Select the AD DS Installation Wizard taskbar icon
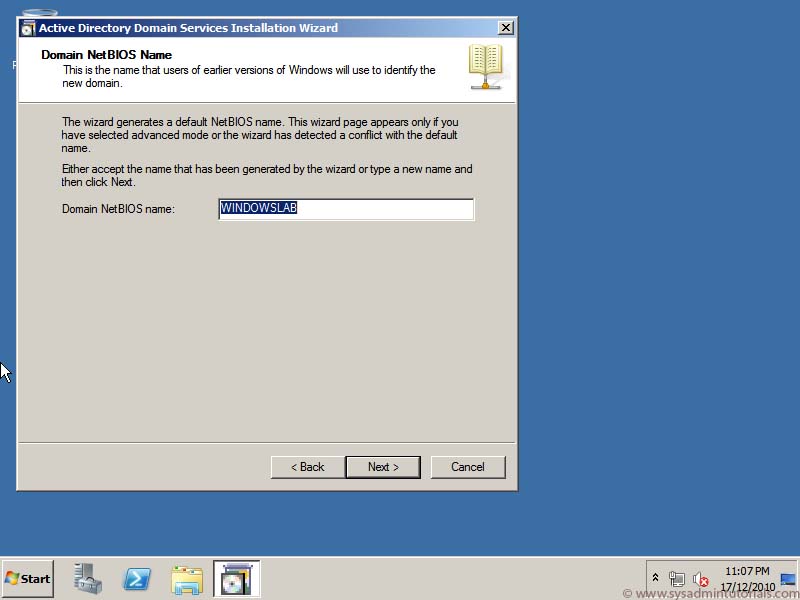 pyautogui.click(x=236, y=578)
